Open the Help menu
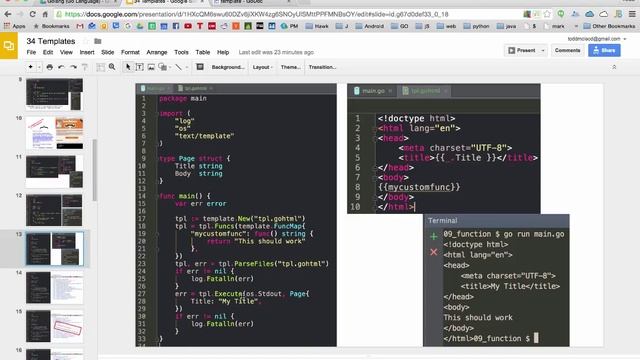This screenshot has width=640, height=360. [x=223, y=52]
